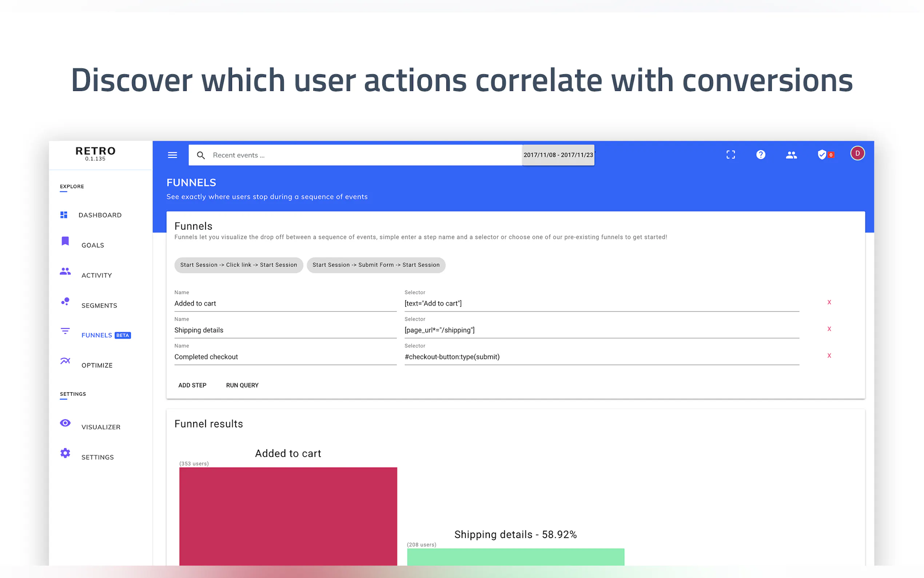Open the date range 2017/11/08 - 2017/11/23 picker

[558, 155]
